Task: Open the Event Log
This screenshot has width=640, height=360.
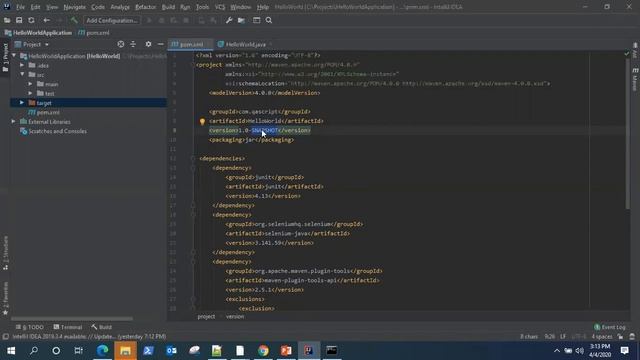Action: 610,327
